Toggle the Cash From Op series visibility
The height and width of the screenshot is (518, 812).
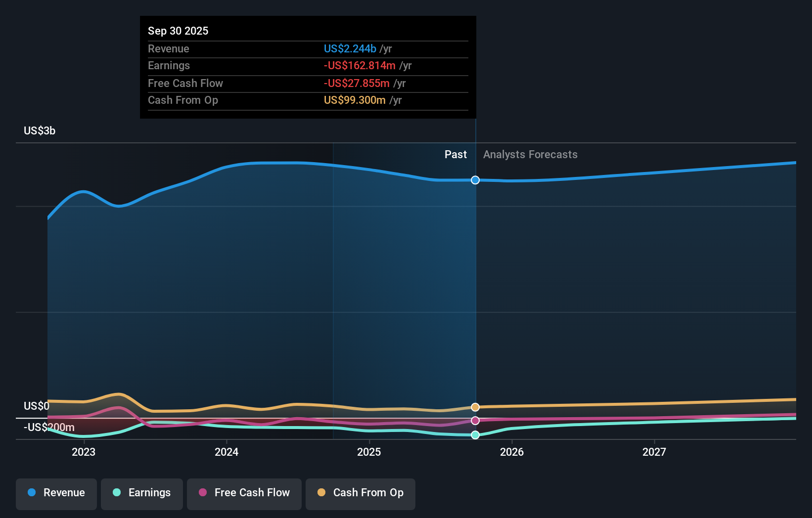point(361,493)
